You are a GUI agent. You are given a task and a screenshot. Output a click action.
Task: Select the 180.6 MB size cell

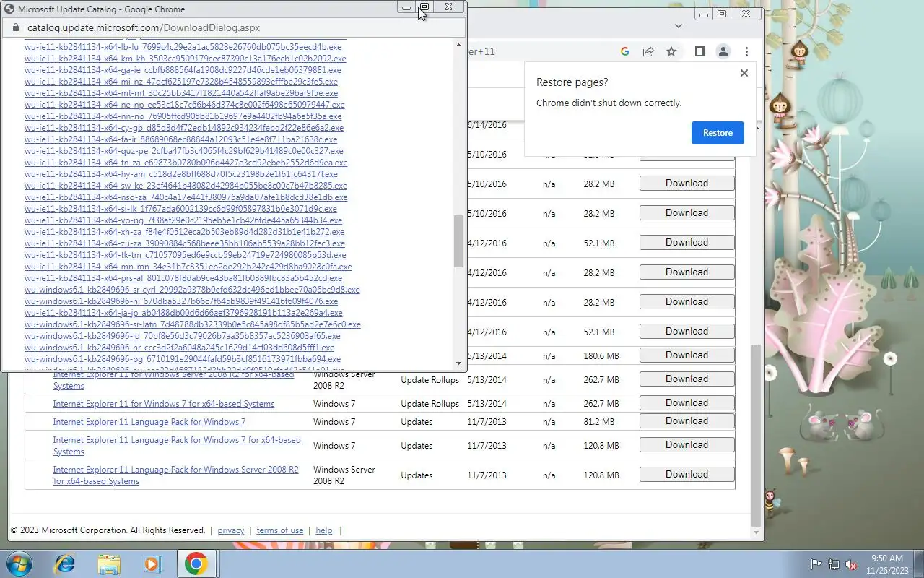tap(601, 356)
